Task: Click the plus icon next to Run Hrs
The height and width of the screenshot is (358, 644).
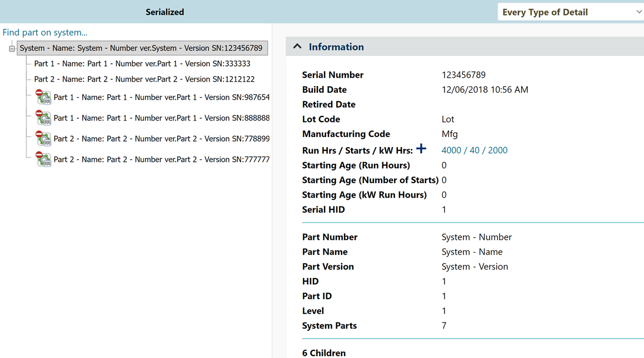Action: point(421,149)
